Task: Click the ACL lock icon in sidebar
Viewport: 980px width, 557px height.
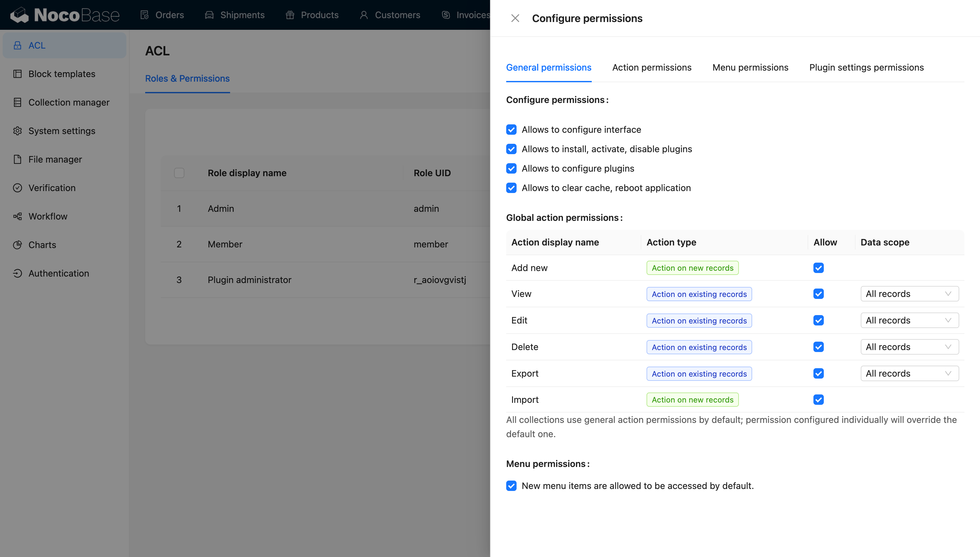Action: coord(17,46)
